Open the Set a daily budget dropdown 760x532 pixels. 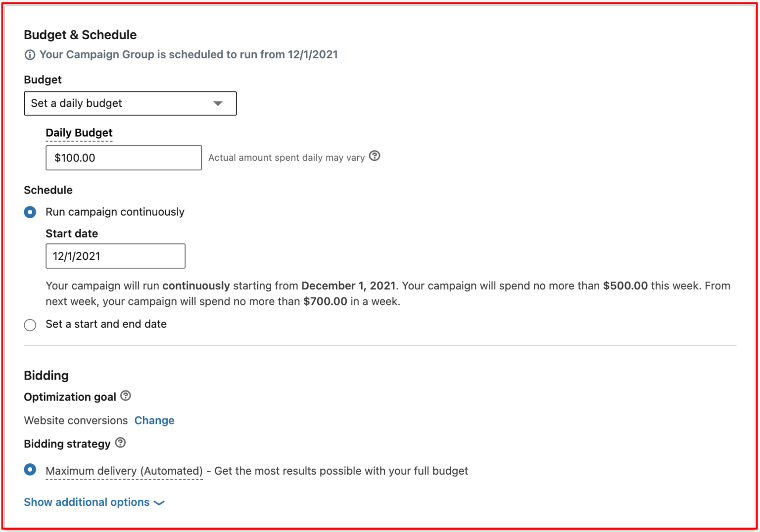(130, 103)
